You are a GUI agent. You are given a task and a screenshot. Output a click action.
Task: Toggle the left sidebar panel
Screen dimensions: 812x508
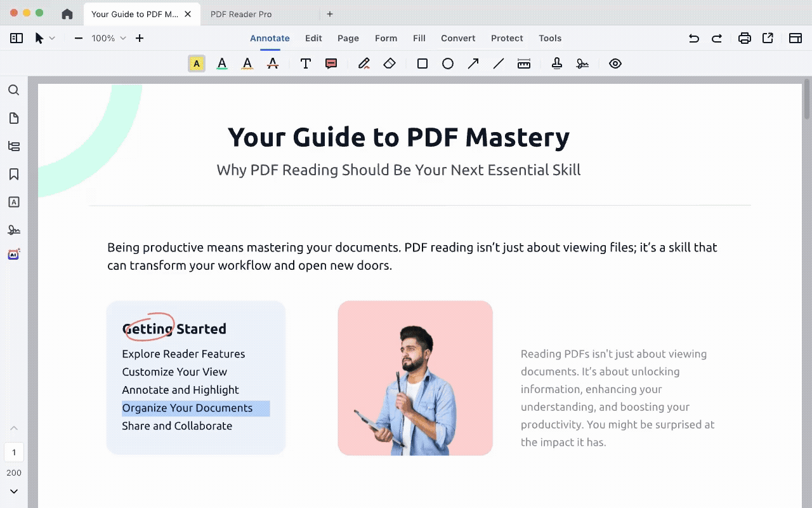tap(16, 38)
